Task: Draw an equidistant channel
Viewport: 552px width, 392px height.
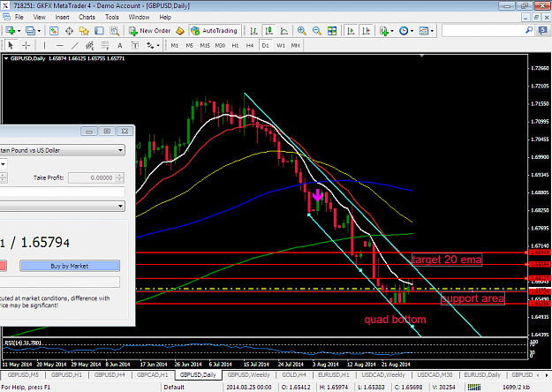Action: click(x=90, y=45)
